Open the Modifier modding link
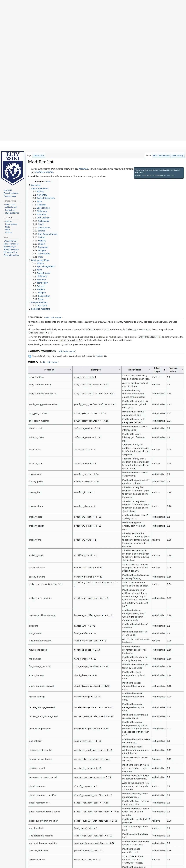Image resolution: width=186 pixels, height=868 pixels. point(44,172)
